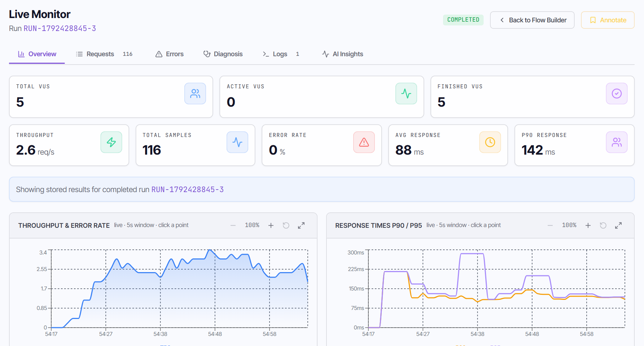Click the Live Monitor heading
Viewport: 644px width, 346px height.
(40, 14)
